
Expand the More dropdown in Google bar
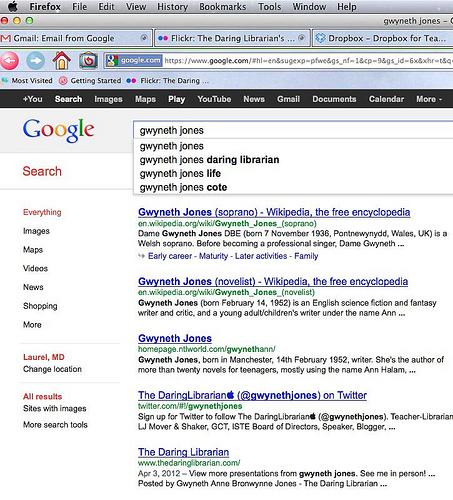[x=429, y=99]
